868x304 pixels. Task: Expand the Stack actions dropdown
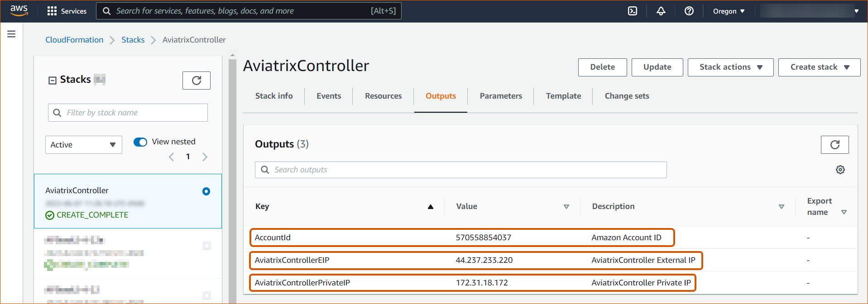[x=731, y=67]
